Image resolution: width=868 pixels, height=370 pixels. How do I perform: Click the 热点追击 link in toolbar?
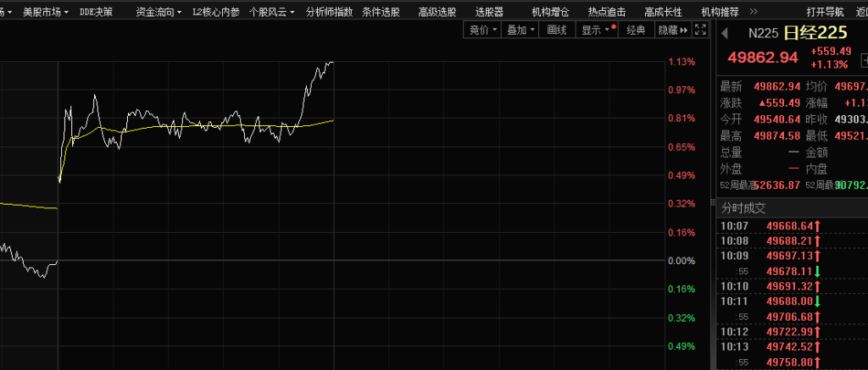click(x=606, y=12)
